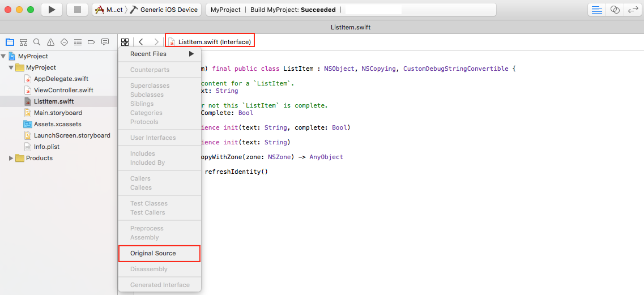
Task: Open the Report navigator speech bubble icon
Action: coord(105,42)
